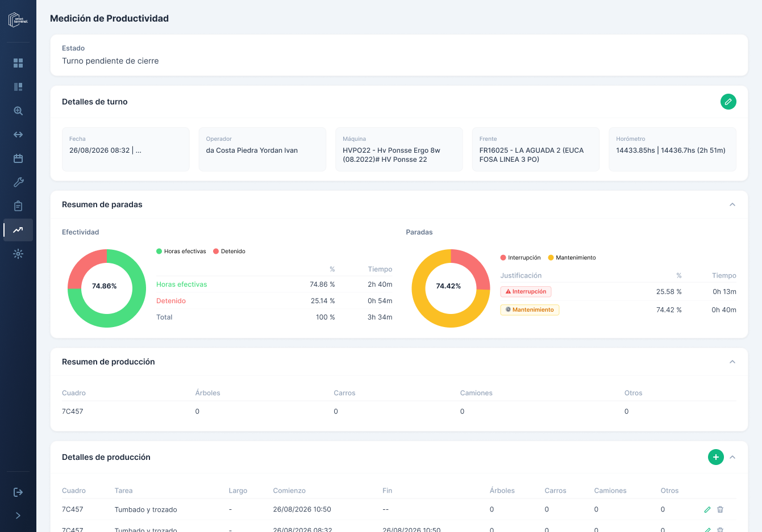The height and width of the screenshot is (532, 762).
Task: Open the calendar icon in sidebar
Action: pos(18,158)
